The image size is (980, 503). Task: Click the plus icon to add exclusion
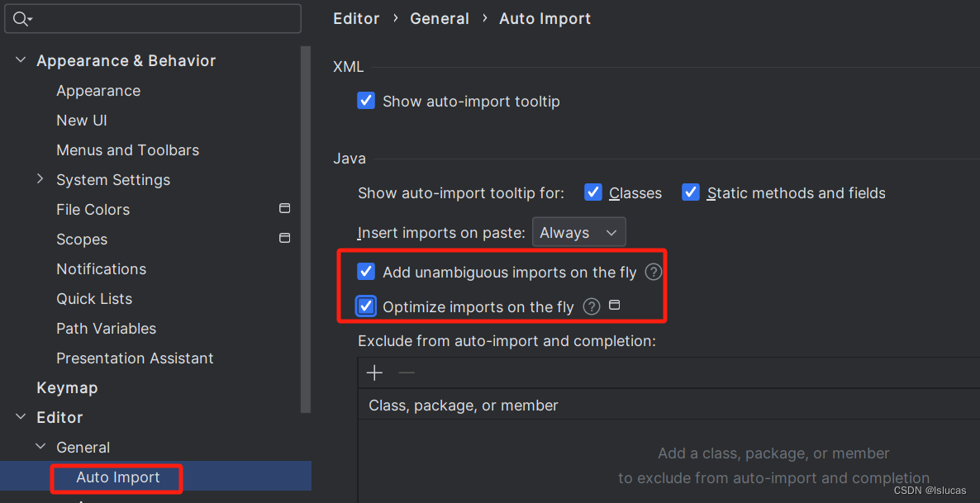click(x=374, y=373)
